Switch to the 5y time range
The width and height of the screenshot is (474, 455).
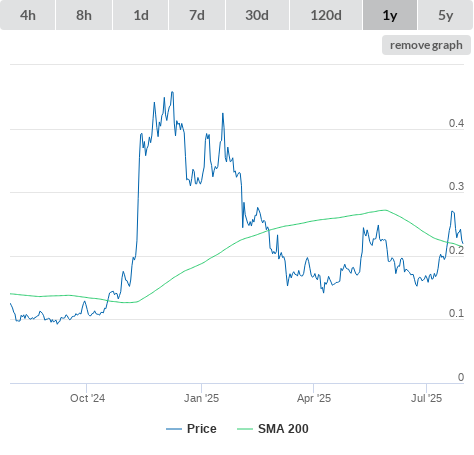445,15
